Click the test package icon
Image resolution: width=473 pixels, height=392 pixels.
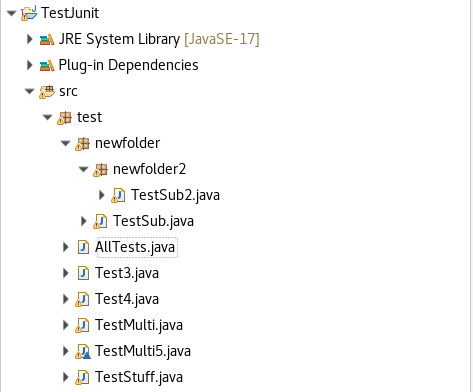(x=64, y=118)
